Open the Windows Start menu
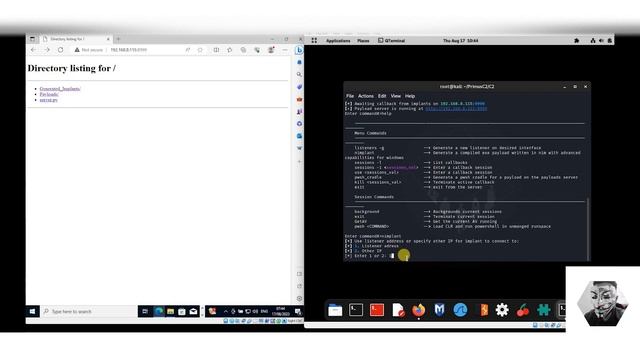The height and width of the screenshot is (360, 640). [32, 311]
